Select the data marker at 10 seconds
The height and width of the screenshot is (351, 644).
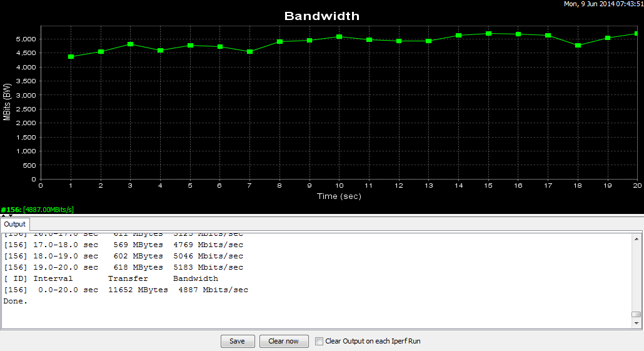tap(339, 37)
